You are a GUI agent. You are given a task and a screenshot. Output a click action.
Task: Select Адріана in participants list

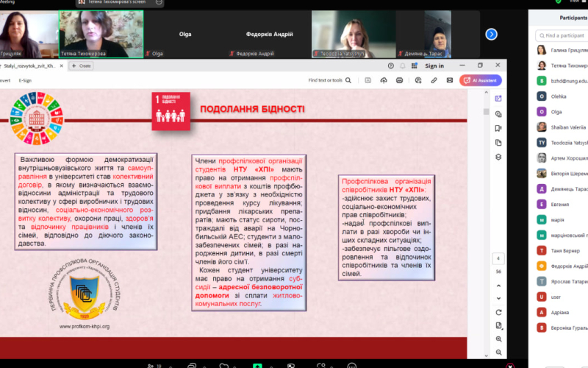click(x=562, y=312)
